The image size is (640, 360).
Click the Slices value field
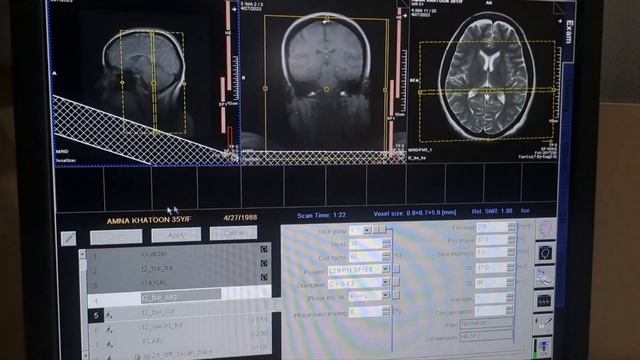[366, 244]
